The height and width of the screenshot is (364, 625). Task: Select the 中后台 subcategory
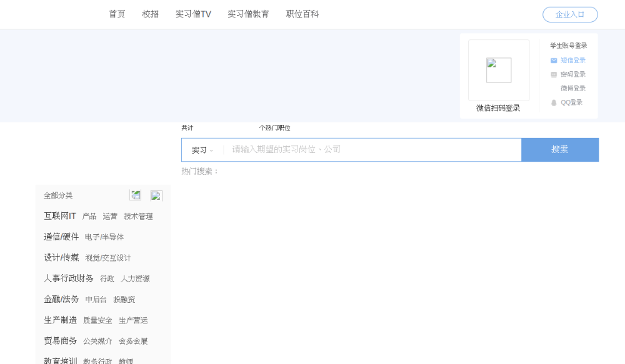pos(96,299)
